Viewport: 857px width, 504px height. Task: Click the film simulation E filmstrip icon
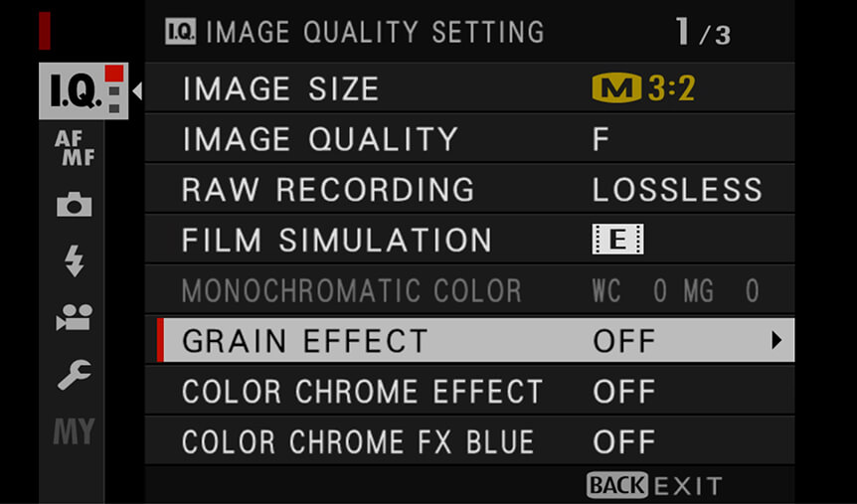click(617, 240)
